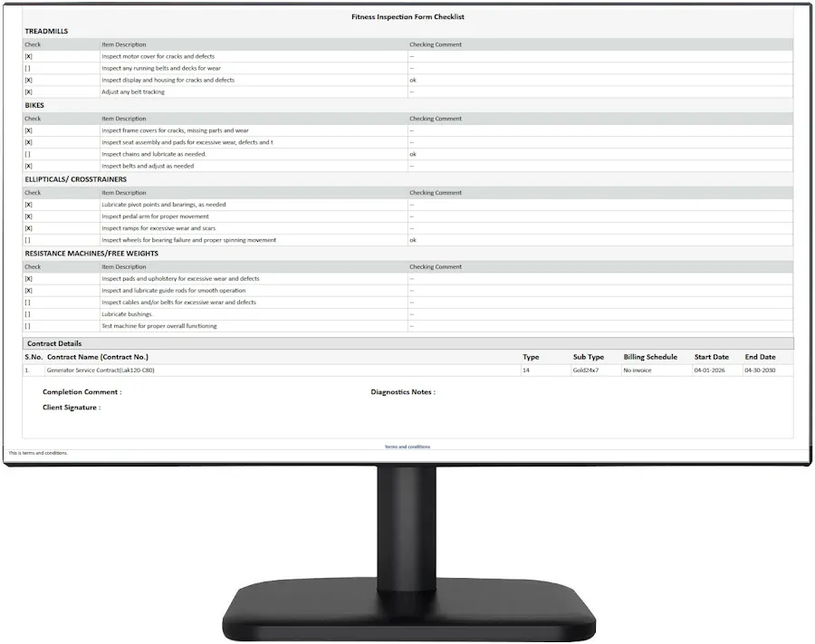
Task: Click the contract 'Type' column header
Action: [531, 357]
